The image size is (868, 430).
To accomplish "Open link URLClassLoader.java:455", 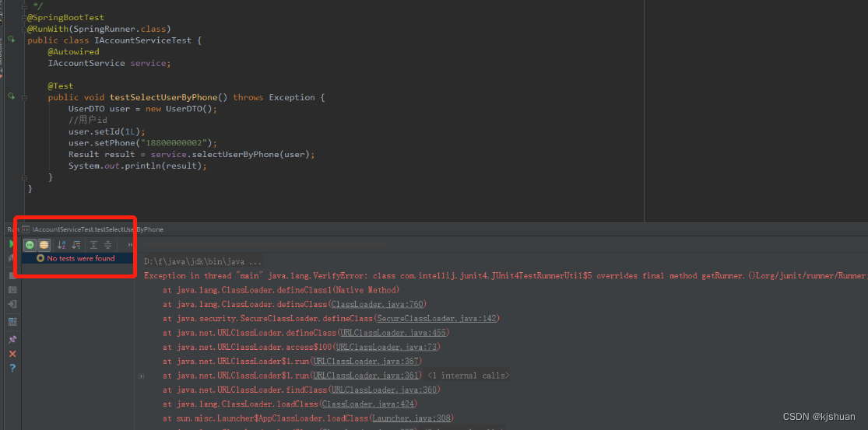I will click(393, 333).
